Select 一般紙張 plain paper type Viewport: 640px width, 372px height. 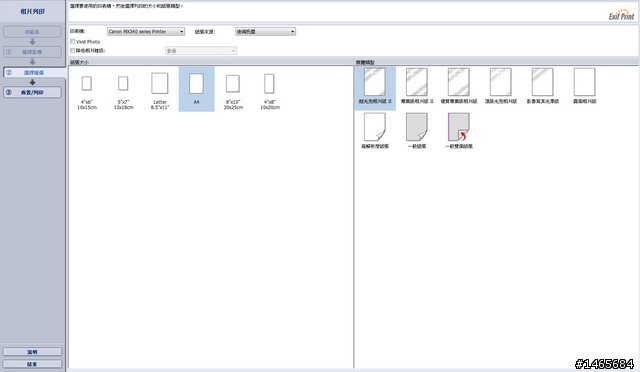coord(417,131)
